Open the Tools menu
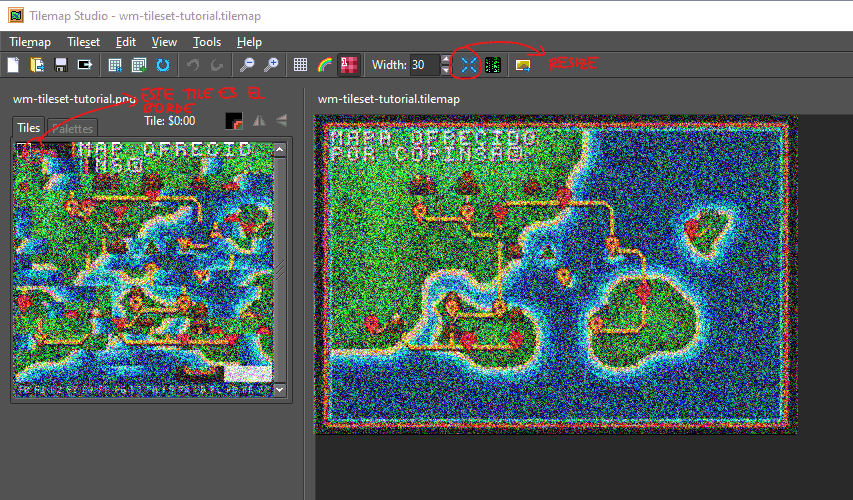 pyautogui.click(x=207, y=42)
